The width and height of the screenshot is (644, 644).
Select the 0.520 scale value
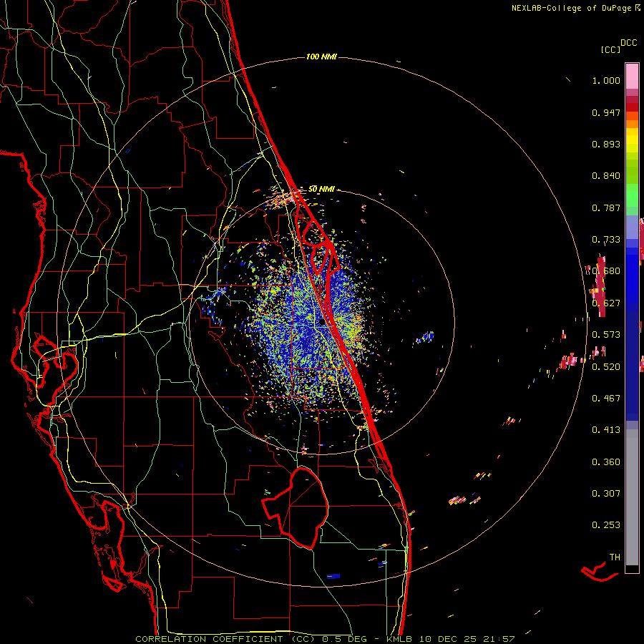tap(606, 367)
